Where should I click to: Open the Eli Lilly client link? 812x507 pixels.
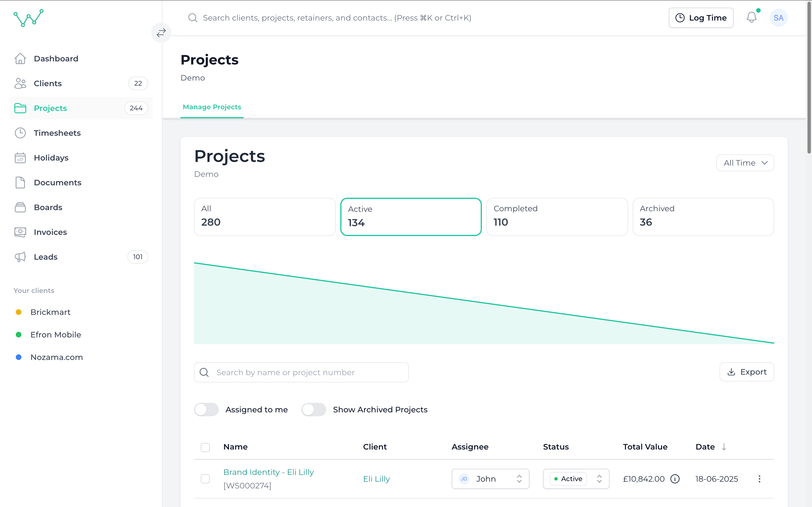376,479
